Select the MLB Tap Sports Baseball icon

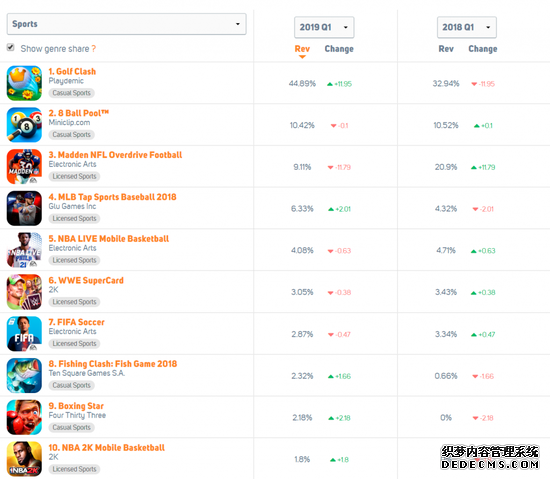coord(24,208)
